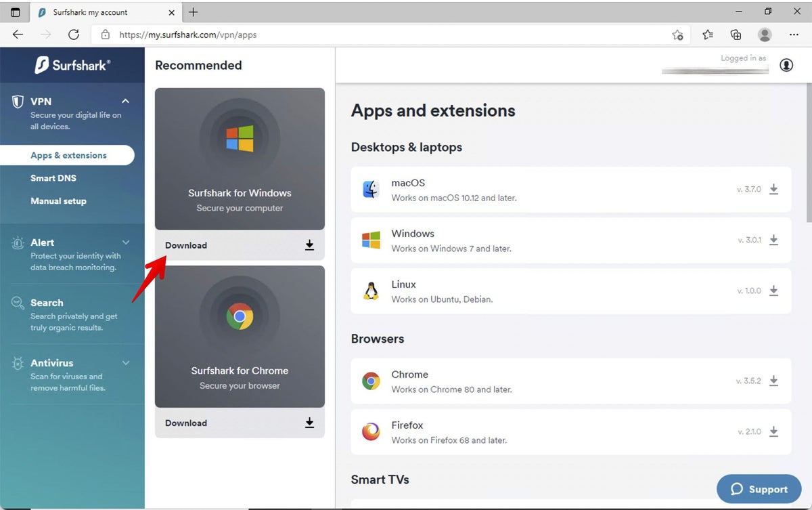Click the VPN shield icon
812x510 pixels.
(18, 102)
